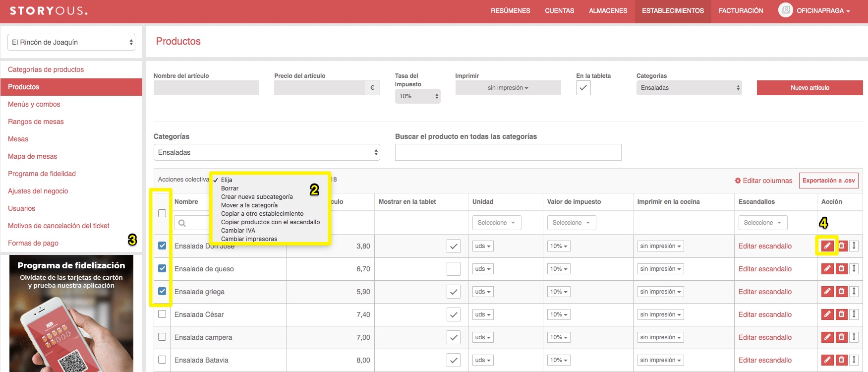
Task: Select Cambiar impresoras from actions menu
Action: 249,239
